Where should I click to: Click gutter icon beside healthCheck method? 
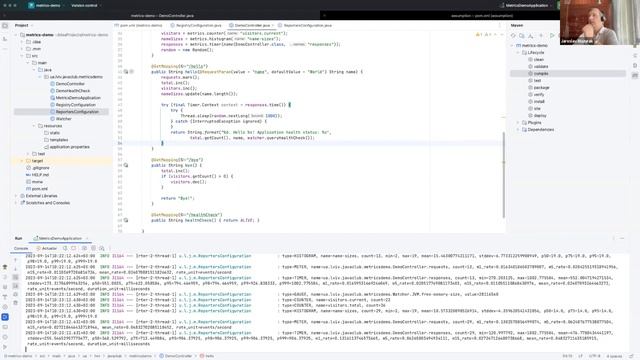[x=126, y=220]
